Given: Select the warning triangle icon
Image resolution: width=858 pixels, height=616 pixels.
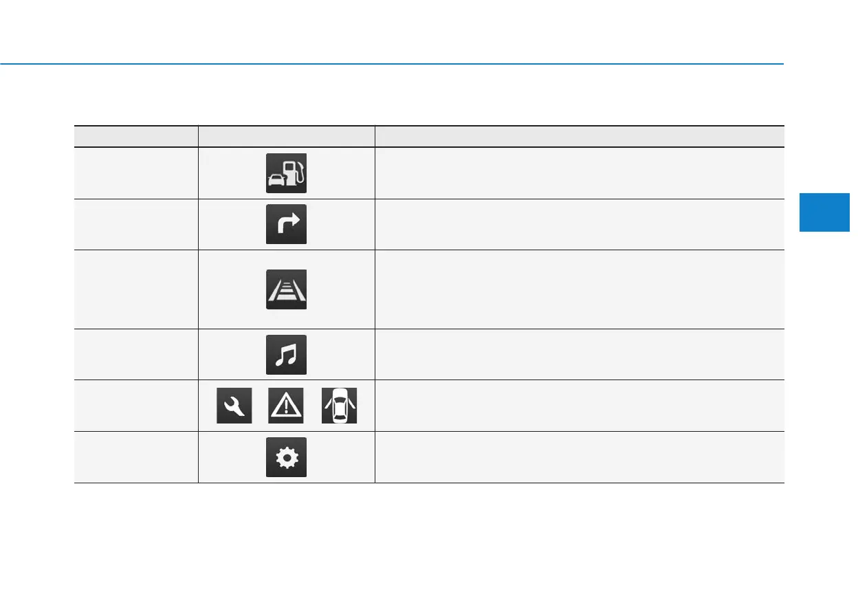Looking at the screenshot, I should coord(286,406).
